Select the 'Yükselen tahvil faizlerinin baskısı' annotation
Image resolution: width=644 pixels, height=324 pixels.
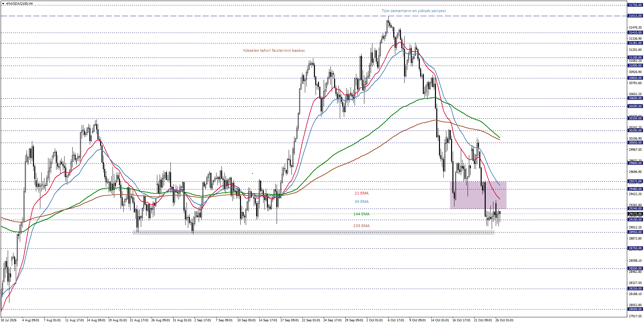(x=274, y=50)
